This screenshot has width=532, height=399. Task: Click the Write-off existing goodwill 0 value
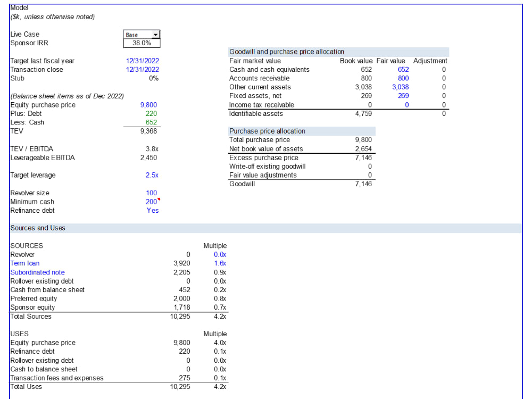[370, 167]
